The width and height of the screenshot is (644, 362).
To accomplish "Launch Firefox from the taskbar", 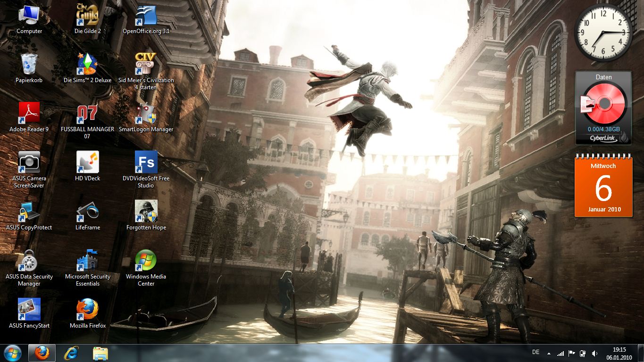I will pyautogui.click(x=42, y=353).
